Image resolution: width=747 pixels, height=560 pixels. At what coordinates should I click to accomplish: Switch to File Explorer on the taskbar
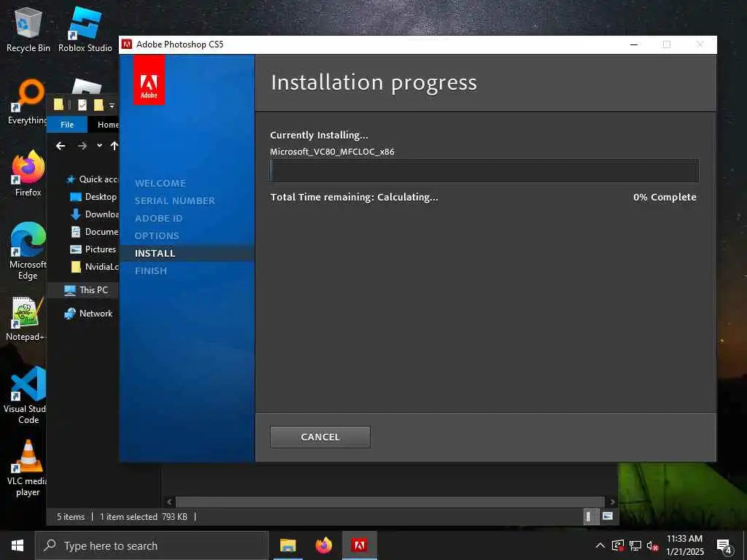click(x=287, y=545)
